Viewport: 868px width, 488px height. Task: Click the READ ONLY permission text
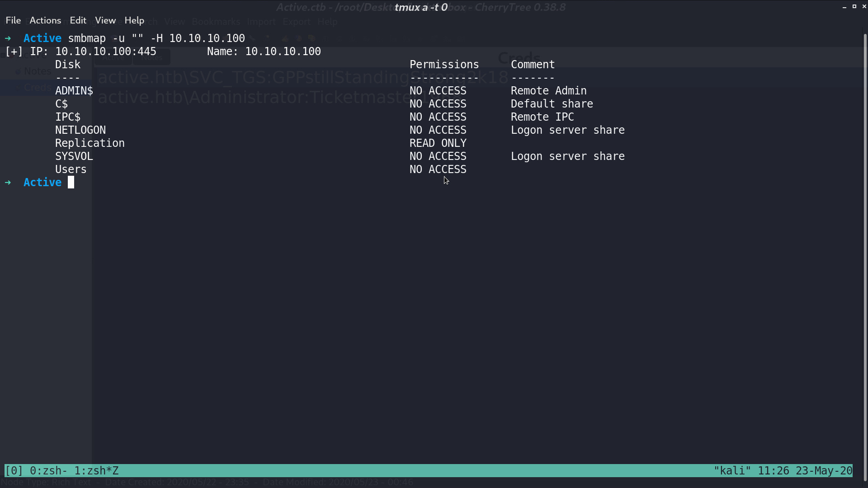coord(438,143)
